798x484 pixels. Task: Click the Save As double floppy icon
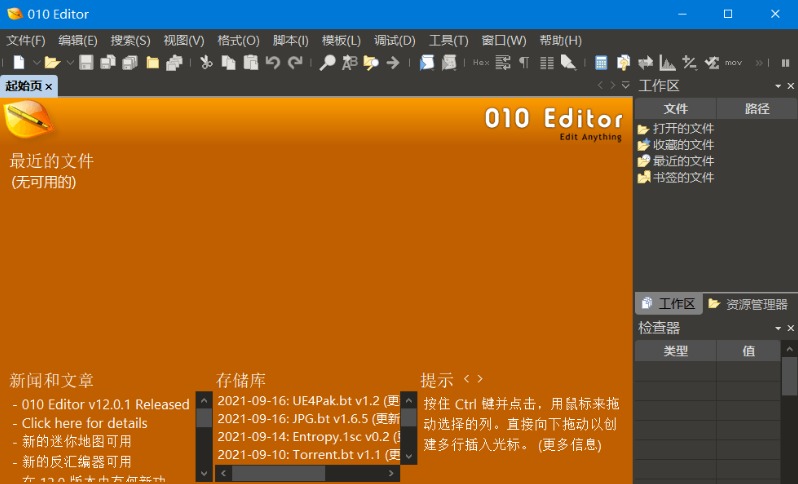tap(107, 63)
